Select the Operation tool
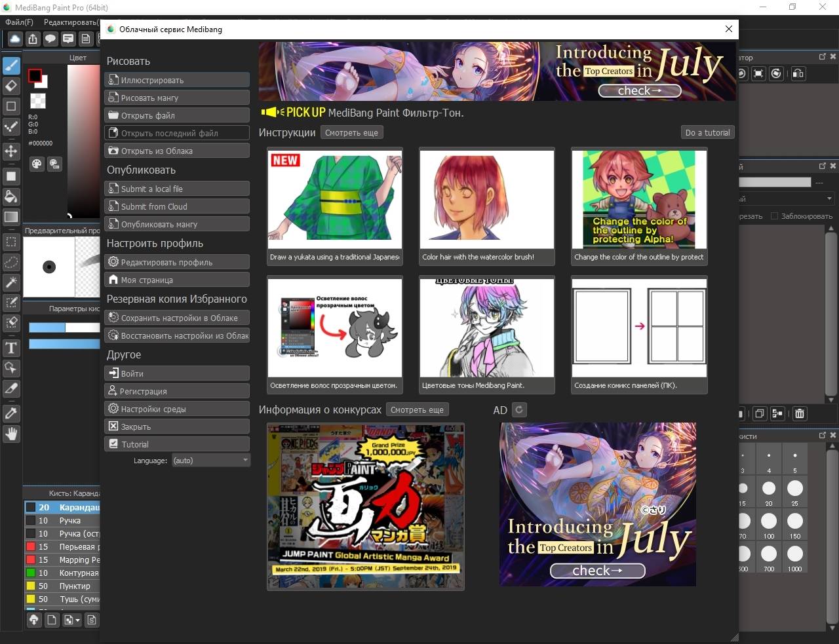Screen dimensions: 839x644 pyautogui.click(x=11, y=368)
